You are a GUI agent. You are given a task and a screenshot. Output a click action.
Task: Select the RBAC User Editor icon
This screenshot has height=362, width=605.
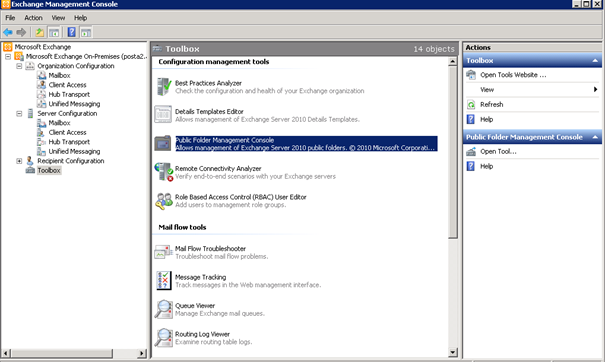click(164, 201)
